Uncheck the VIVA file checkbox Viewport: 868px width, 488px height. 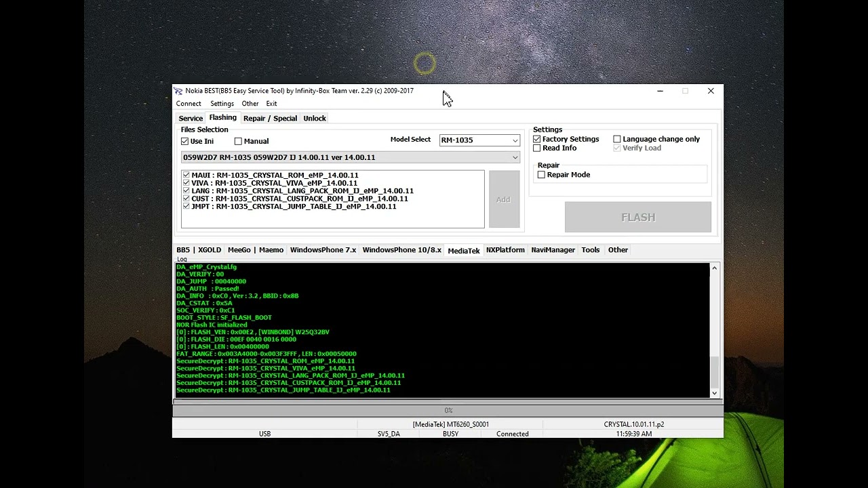186,183
